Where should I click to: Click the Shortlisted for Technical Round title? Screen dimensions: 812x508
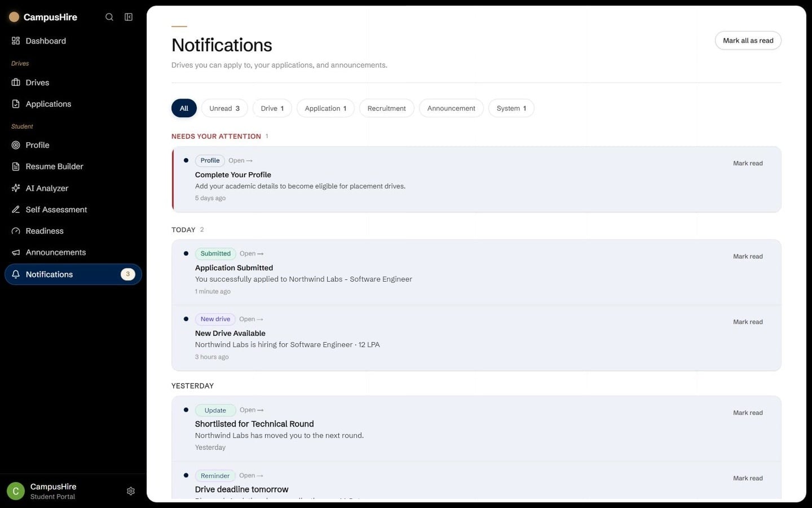coord(254,424)
